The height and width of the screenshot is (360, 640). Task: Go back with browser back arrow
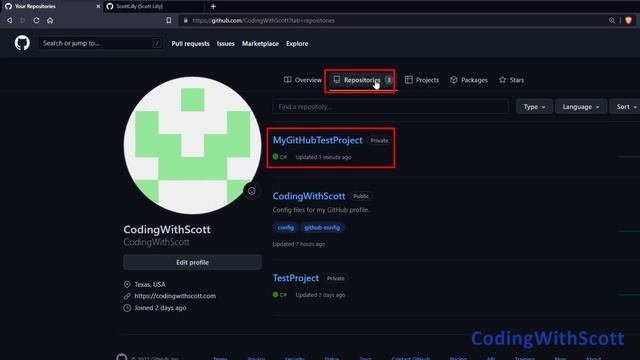point(9,20)
